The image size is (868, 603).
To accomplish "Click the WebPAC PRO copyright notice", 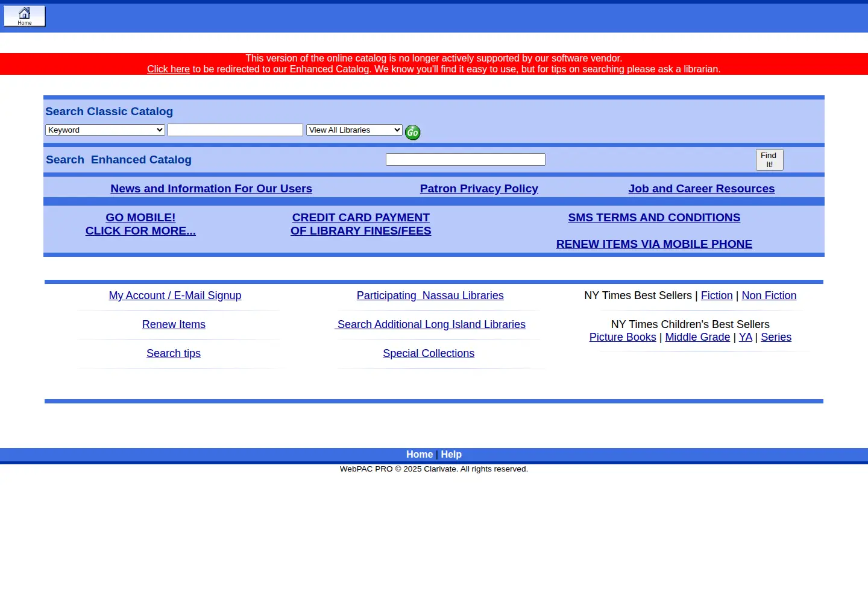I will [x=434, y=469].
